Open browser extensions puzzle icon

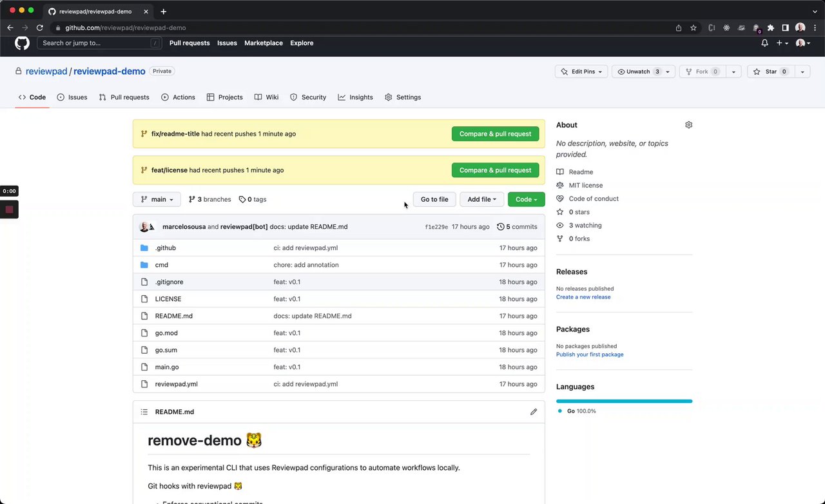[770, 28]
